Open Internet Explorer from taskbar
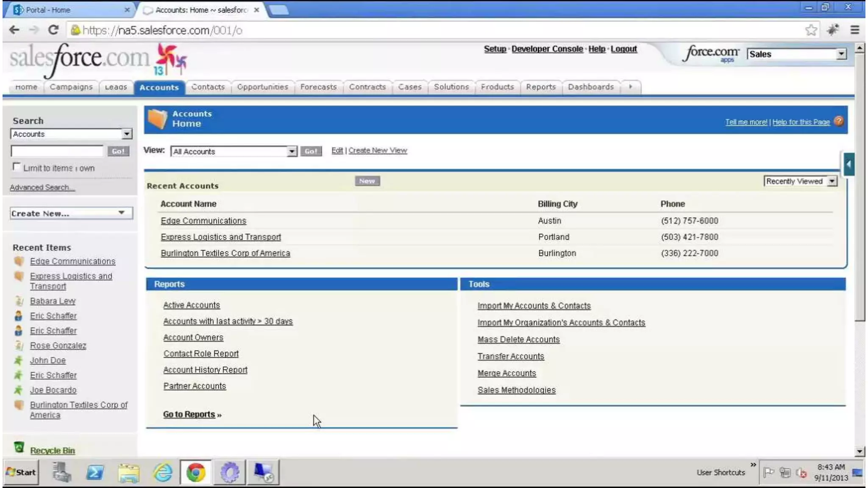868x488 pixels. pyautogui.click(x=163, y=472)
